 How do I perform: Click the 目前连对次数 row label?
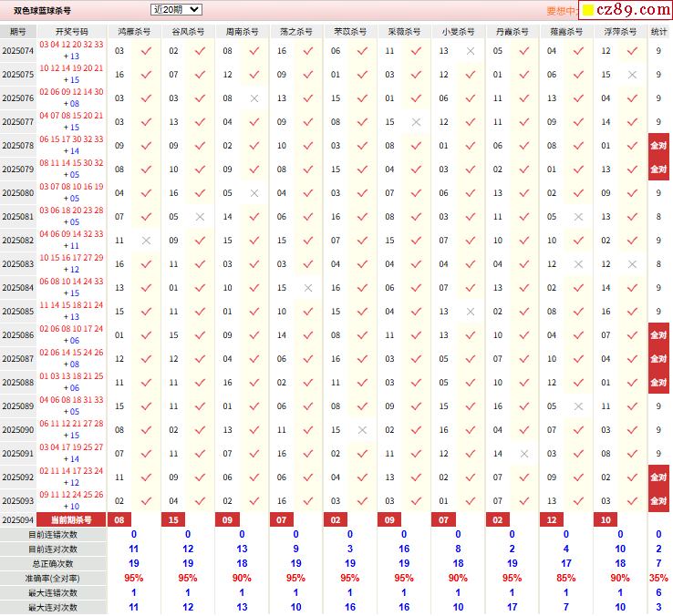[x=53, y=549]
